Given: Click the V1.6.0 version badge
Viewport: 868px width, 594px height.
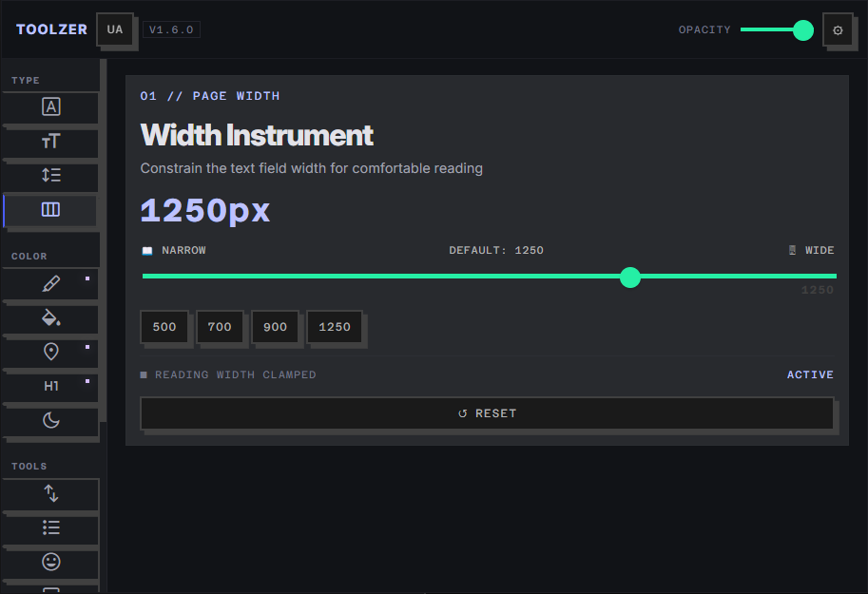Looking at the screenshot, I should click(x=172, y=29).
